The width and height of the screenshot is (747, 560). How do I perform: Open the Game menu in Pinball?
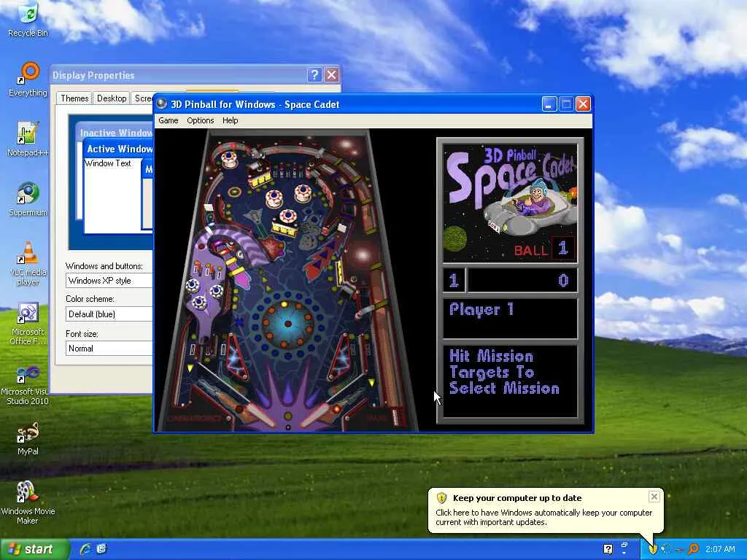169,120
